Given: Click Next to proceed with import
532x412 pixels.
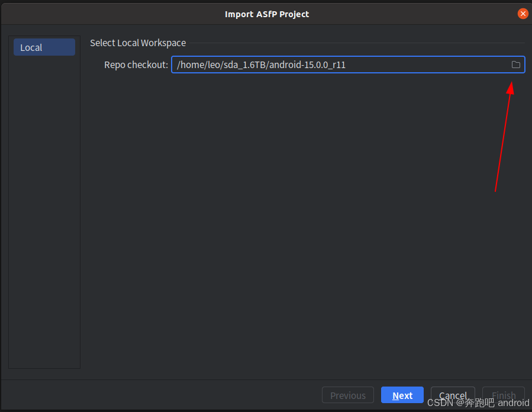Looking at the screenshot, I should [402, 395].
